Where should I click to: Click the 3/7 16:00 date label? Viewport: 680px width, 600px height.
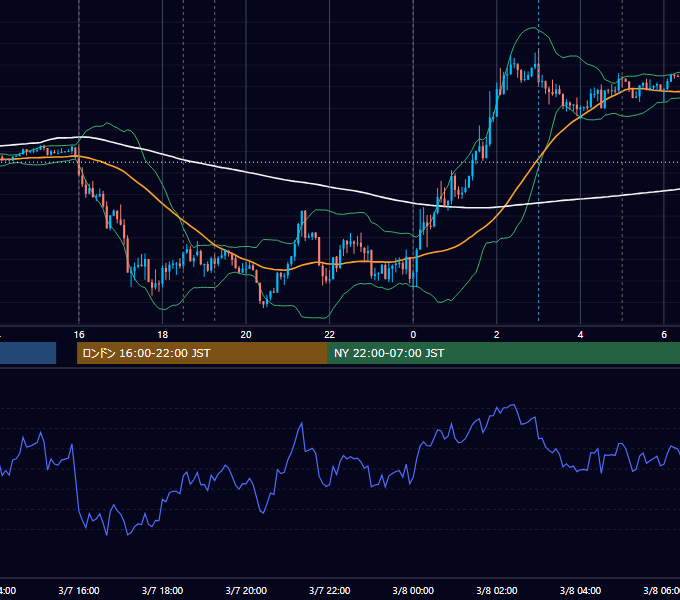(x=79, y=591)
